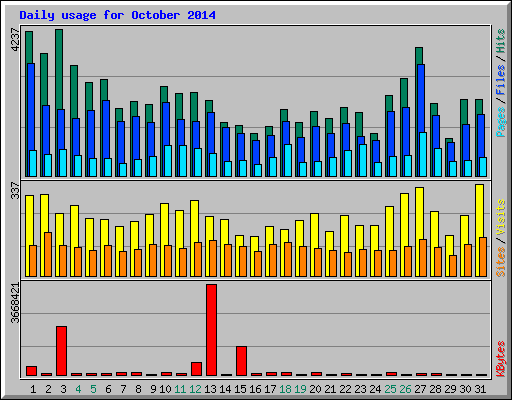Click day 15 on the x-axis
Image resolution: width=512 pixels, height=400 pixels.
tap(240, 389)
